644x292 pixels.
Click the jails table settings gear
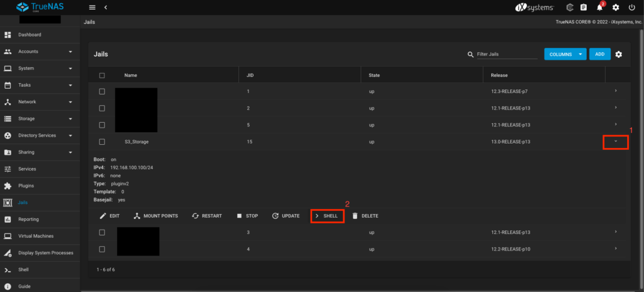pos(619,55)
